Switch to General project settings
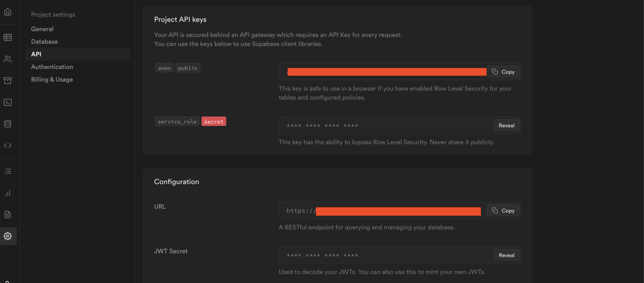This screenshot has width=644, height=283. 42,29
